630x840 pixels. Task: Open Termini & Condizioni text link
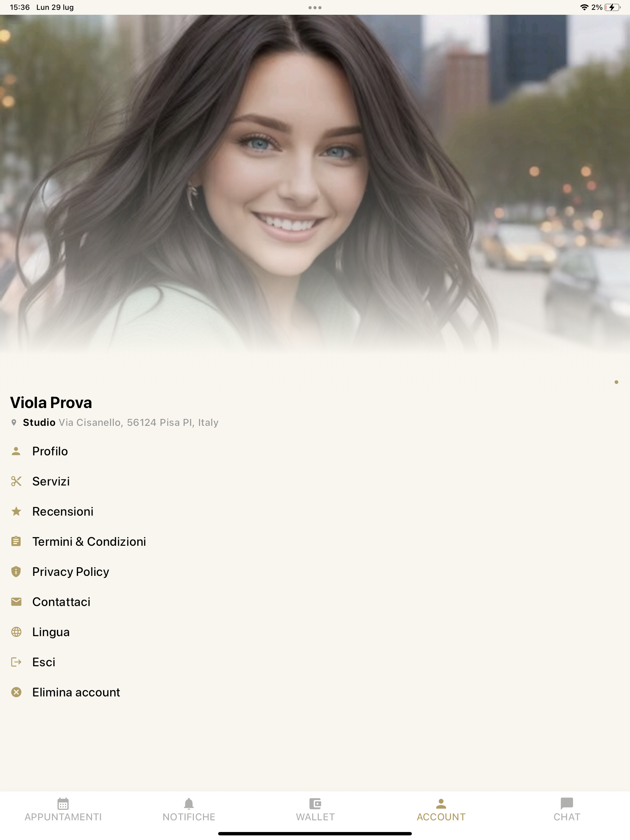pos(89,541)
